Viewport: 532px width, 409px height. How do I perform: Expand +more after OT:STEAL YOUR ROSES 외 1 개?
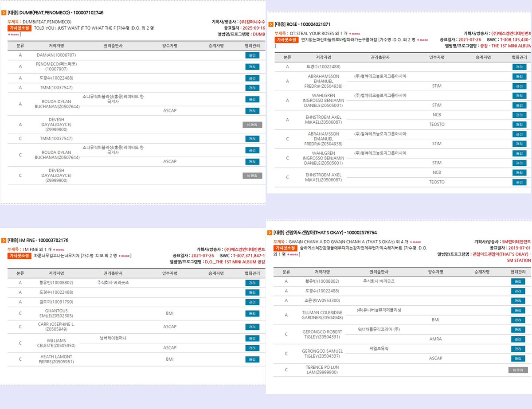point(354,33)
